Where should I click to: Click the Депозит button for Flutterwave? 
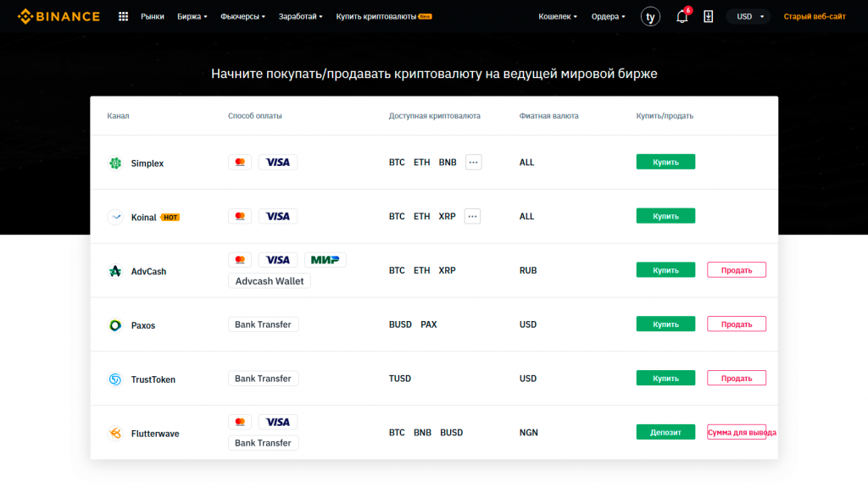665,432
